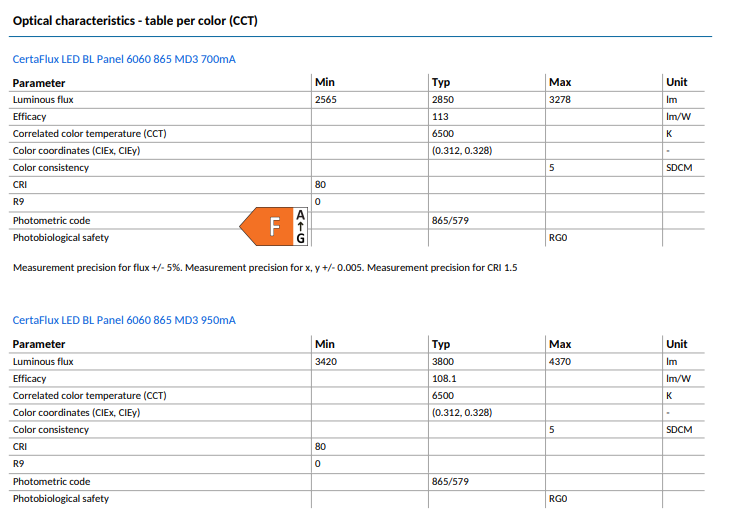
Task: Click photometric code 865/579 in the 950mA table
Action: (x=450, y=482)
